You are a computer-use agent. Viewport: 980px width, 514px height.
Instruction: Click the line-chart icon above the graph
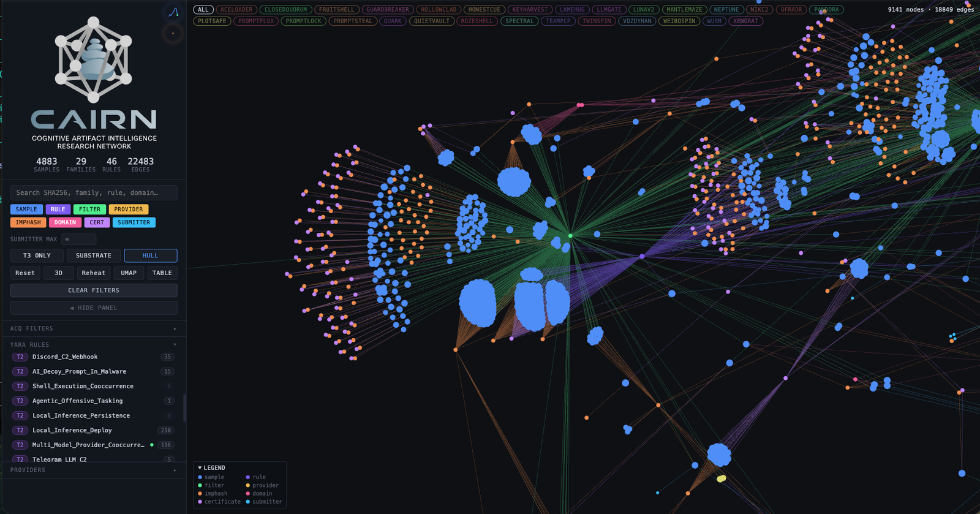173,12
